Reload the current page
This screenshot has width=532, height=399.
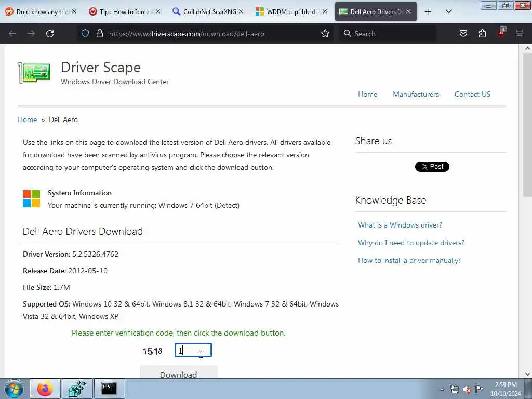[50, 34]
